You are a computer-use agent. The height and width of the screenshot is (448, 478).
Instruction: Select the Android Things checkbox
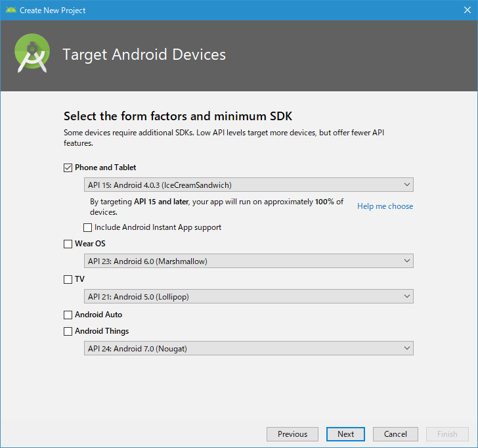[68, 331]
